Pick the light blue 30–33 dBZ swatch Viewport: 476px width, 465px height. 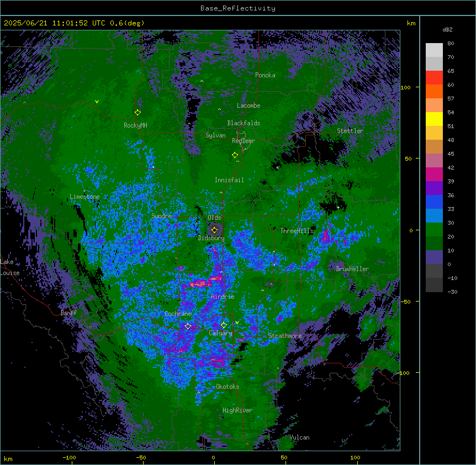click(x=434, y=216)
